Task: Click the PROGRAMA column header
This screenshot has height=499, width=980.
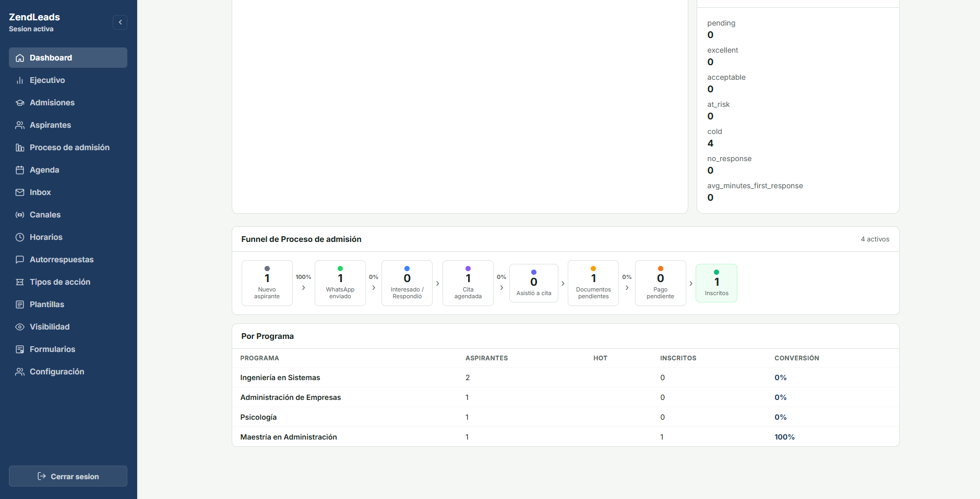Action: click(259, 358)
